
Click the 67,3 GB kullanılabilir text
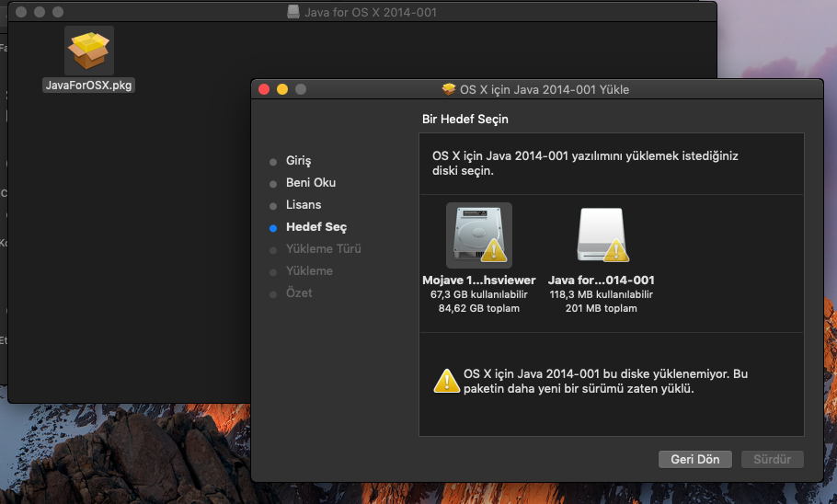pyautogui.click(x=479, y=294)
